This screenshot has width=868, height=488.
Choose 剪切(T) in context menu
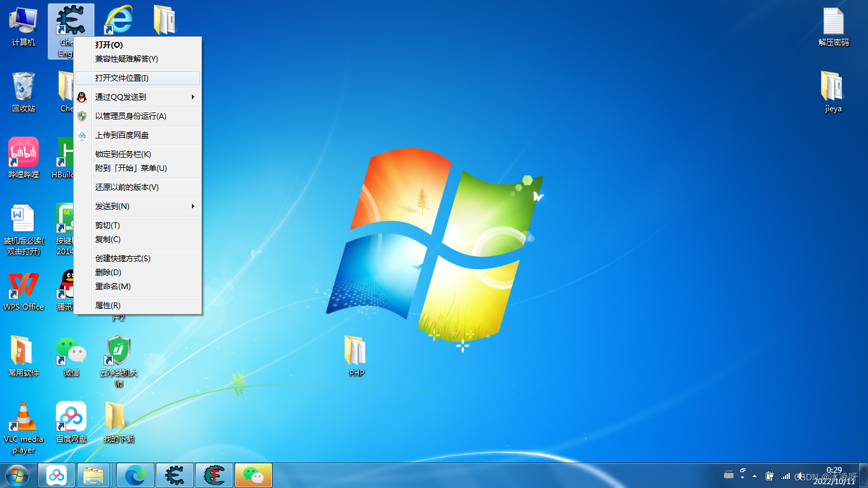pos(138,226)
